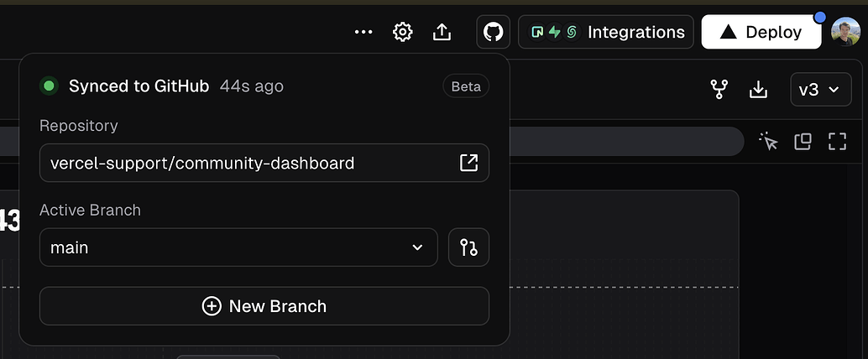
Task: Open the repository link external icon
Action: pos(469,163)
